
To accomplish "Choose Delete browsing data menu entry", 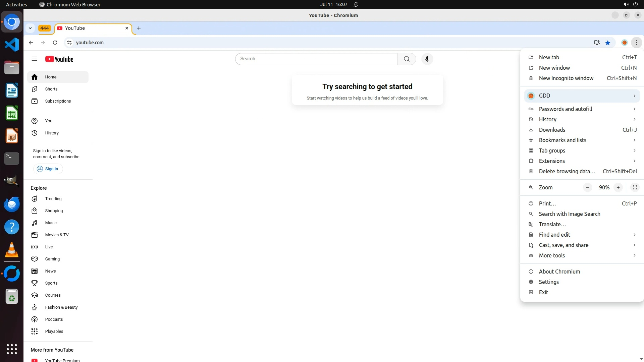I will pos(567,171).
